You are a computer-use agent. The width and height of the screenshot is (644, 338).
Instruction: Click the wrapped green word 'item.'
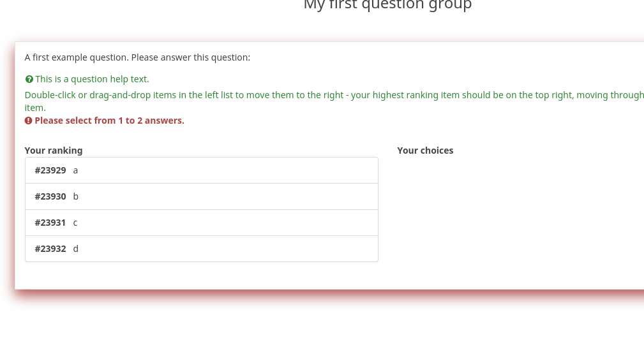(35, 108)
